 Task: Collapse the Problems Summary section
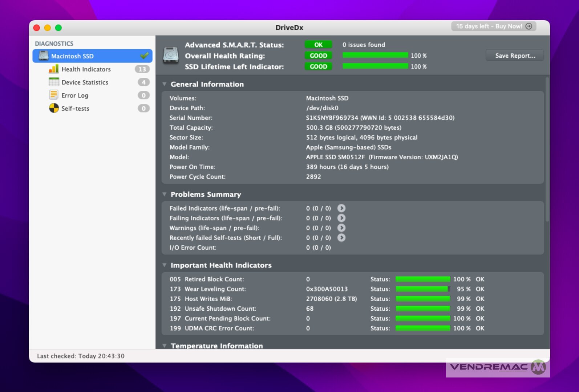click(x=165, y=195)
